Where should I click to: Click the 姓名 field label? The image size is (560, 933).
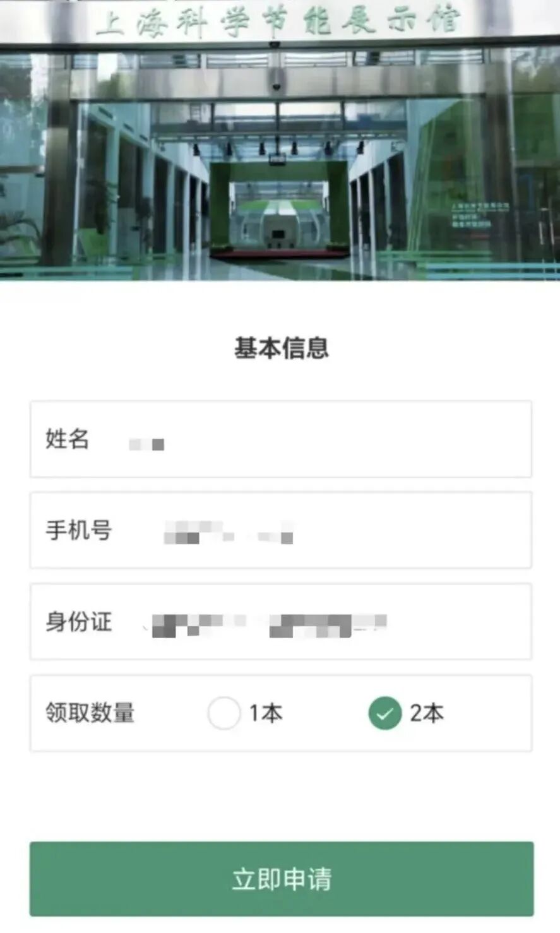click(x=67, y=439)
